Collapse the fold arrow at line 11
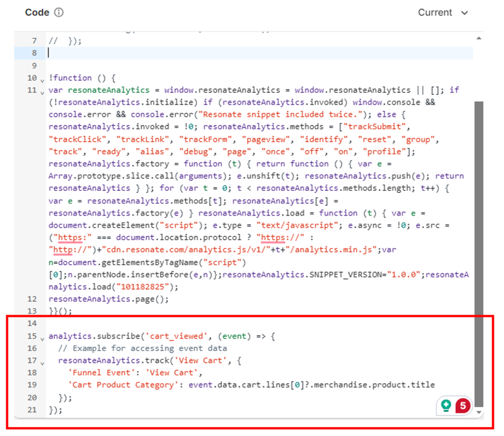Image resolution: width=504 pixels, height=436 pixels. pyautogui.click(x=42, y=92)
